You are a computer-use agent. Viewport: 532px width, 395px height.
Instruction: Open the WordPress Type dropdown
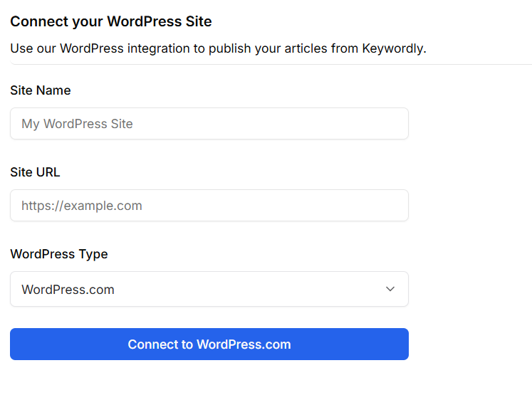209,289
